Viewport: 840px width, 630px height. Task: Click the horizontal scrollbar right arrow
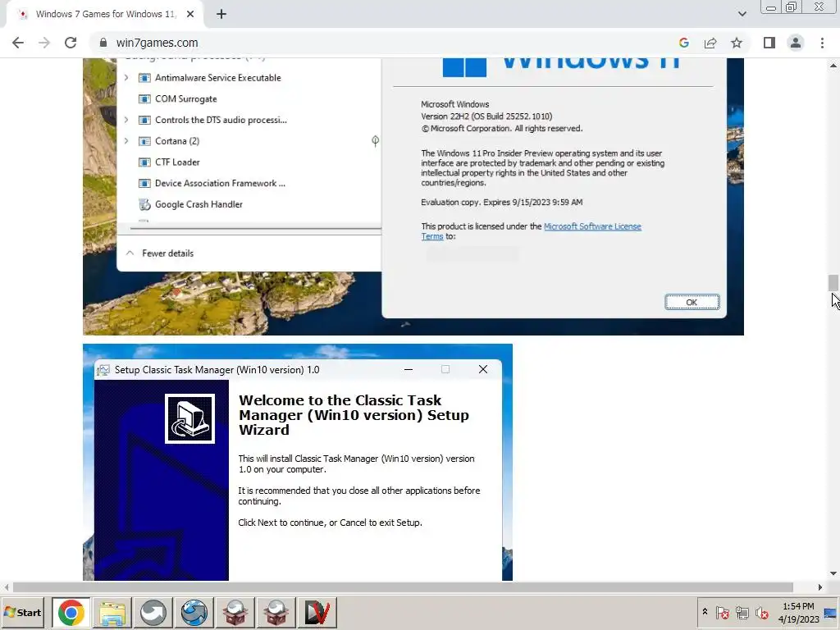coord(819,587)
